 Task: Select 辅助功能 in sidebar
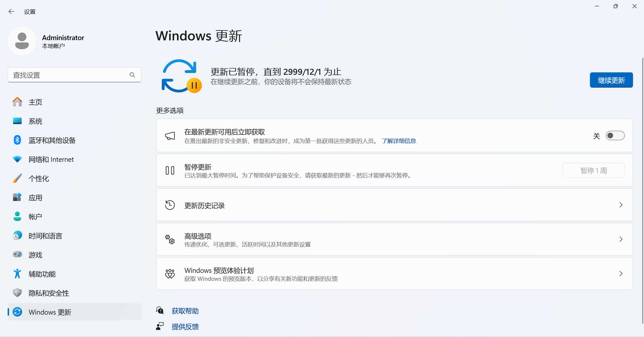click(x=75, y=274)
